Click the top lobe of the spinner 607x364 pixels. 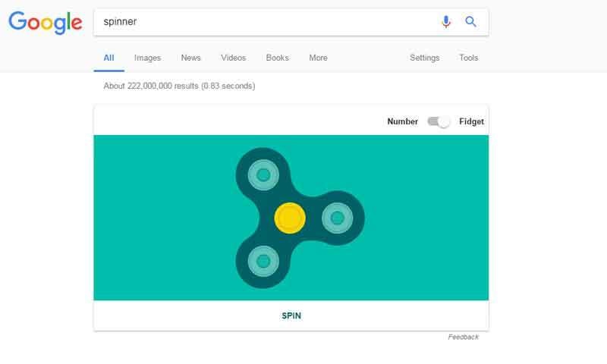point(263,175)
